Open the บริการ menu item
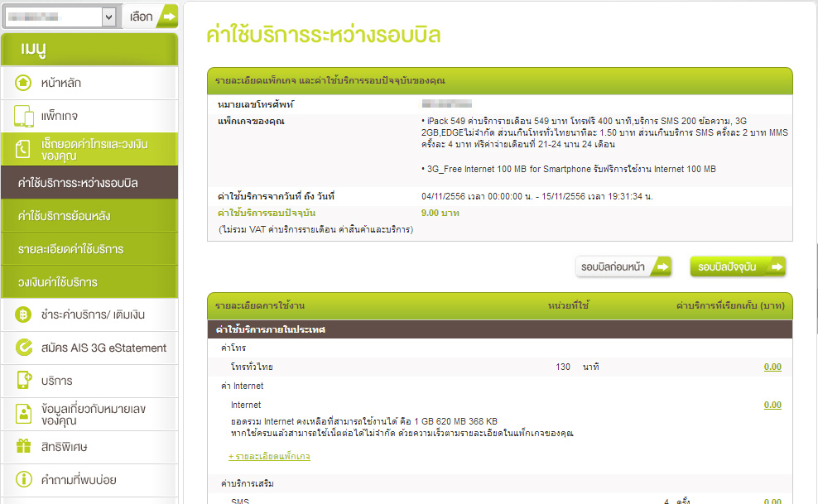Screen dimensions: 818x504 click(89, 381)
